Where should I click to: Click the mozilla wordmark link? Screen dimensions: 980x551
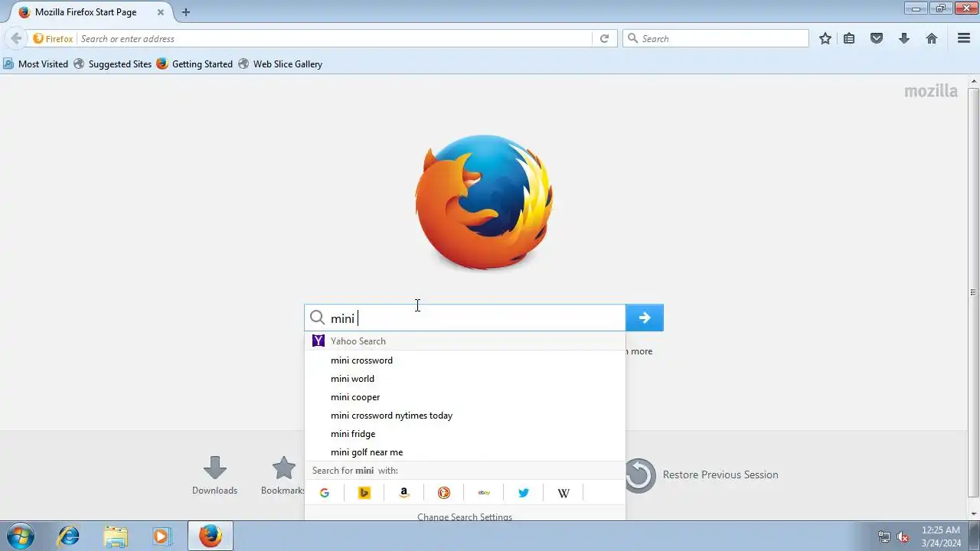(x=931, y=91)
